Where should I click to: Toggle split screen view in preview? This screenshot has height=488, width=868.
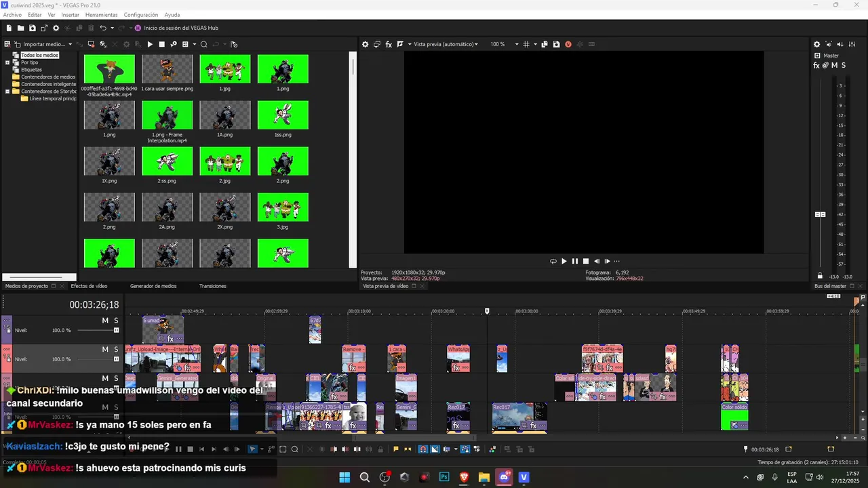[x=400, y=44]
